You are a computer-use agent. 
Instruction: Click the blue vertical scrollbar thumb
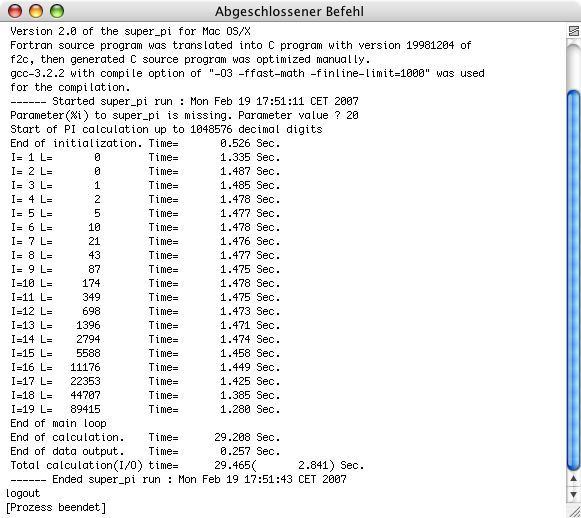click(573, 280)
